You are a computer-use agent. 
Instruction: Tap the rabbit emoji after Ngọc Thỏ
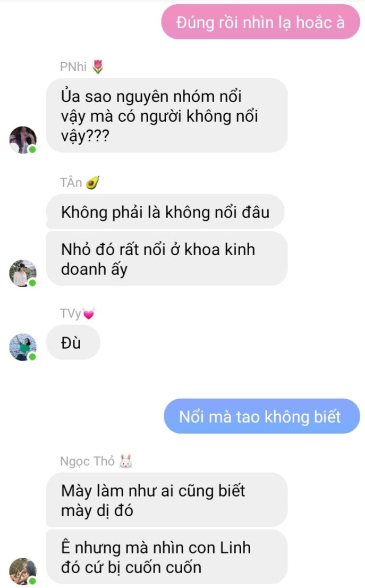pyautogui.click(x=125, y=461)
